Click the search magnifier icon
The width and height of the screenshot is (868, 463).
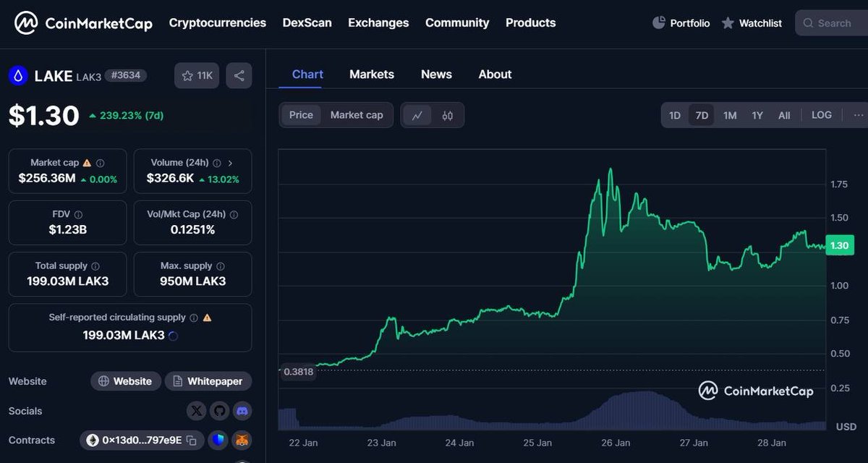click(x=808, y=23)
